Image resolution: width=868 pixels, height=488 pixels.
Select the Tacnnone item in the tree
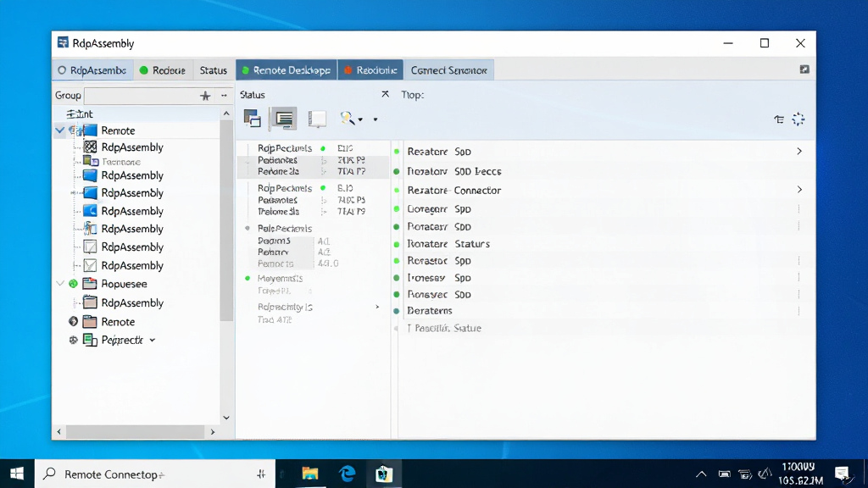coord(120,162)
